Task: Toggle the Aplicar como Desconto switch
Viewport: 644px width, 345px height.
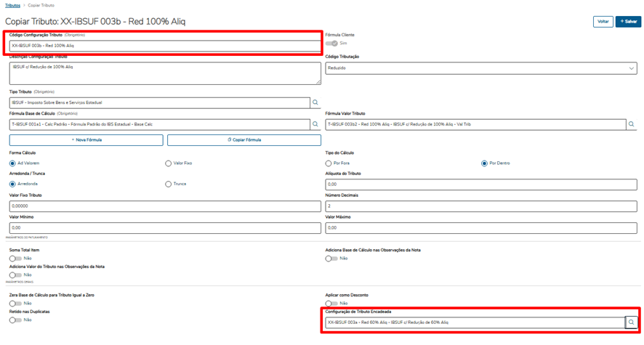Action: coord(331,304)
